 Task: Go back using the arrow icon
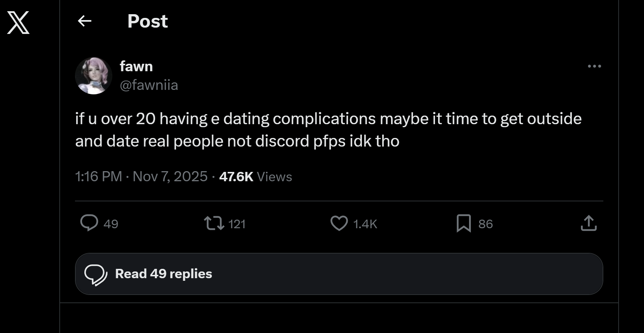point(85,21)
